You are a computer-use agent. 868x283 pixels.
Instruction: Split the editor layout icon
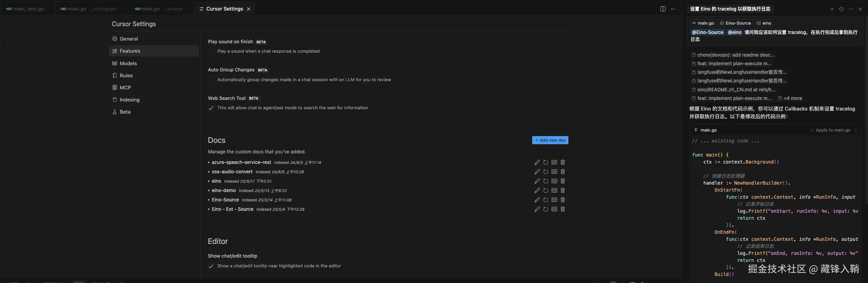(x=663, y=9)
